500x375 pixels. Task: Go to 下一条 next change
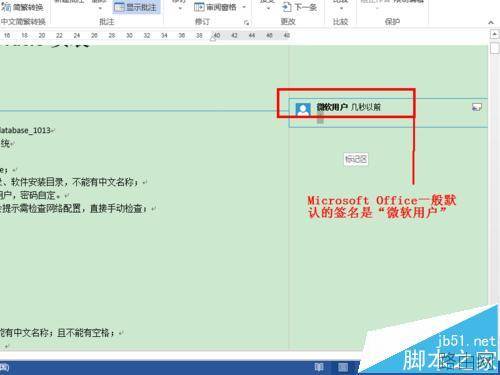(x=299, y=7)
